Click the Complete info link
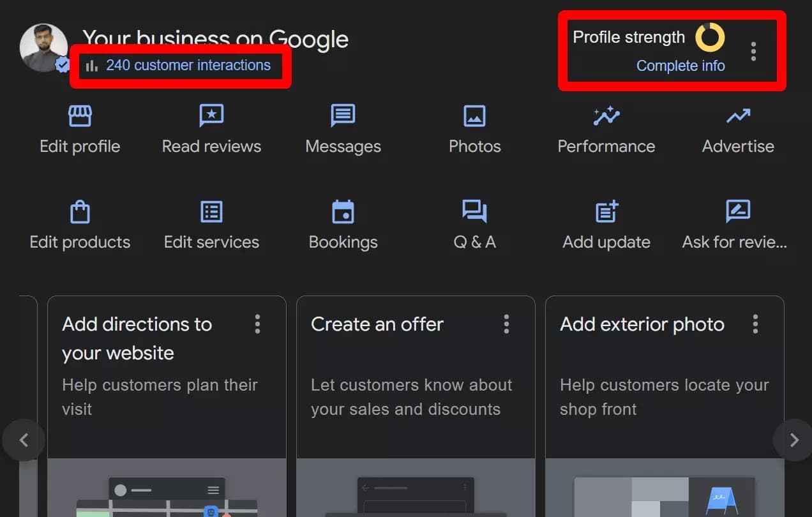The image size is (812, 517). point(680,66)
